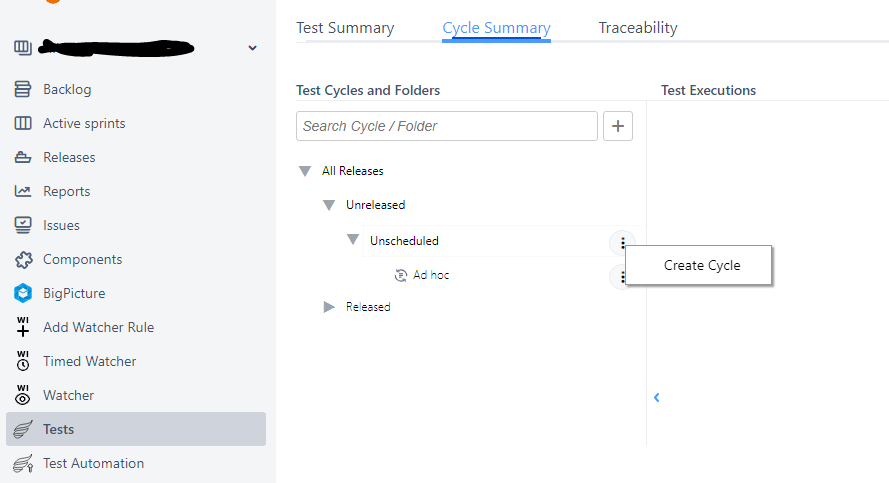Click the BigPicture hexagon icon
This screenshot has width=889, height=483.
[22, 294]
